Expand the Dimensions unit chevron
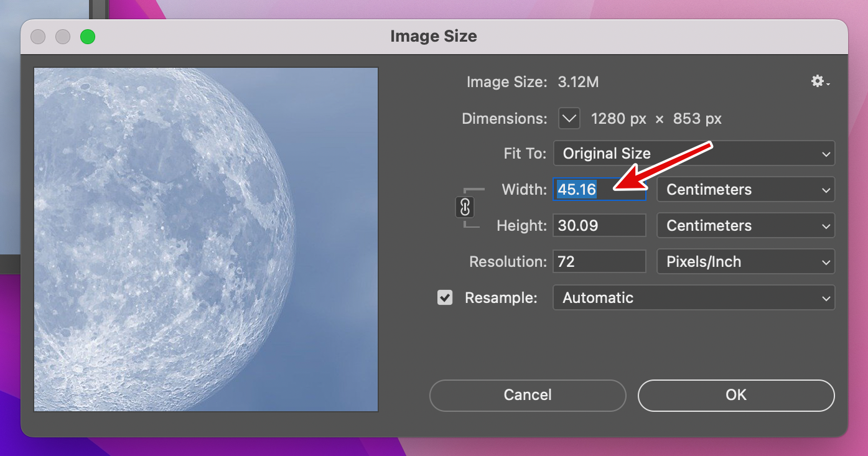This screenshot has height=456, width=868. (569, 118)
